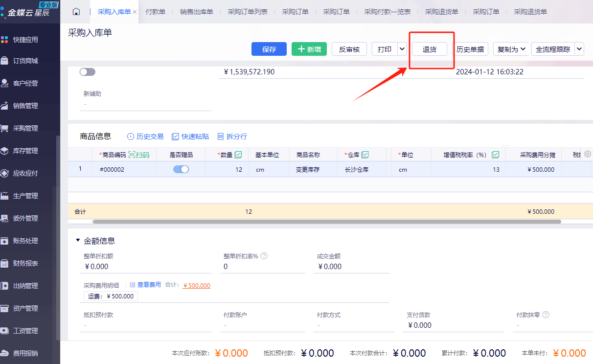The height and width of the screenshot is (364, 593).
Task: Click the 保存 button
Action: point(269,49)
